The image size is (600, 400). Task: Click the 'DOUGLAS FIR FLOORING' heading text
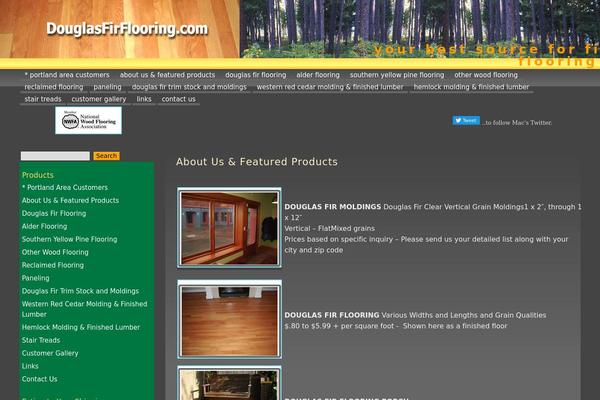click(332, 315)
